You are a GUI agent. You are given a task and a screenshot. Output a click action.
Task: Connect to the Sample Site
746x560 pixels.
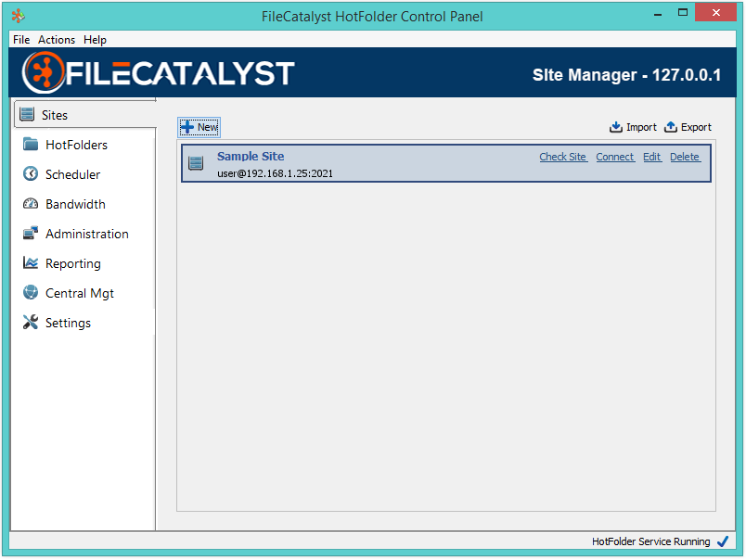(x=615, y=157)
